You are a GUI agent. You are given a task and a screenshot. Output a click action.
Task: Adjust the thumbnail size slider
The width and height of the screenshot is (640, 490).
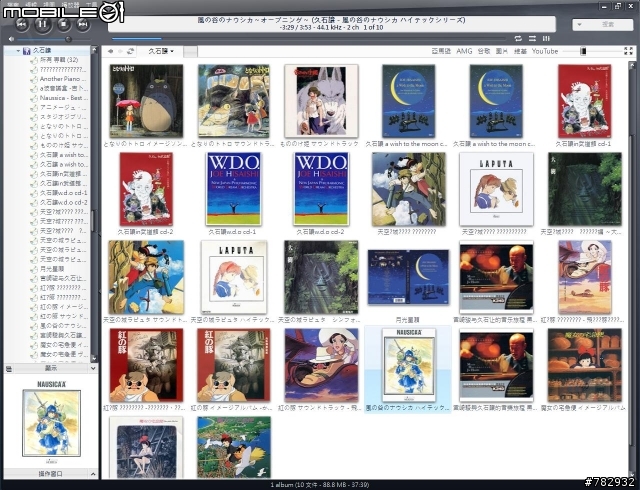(584, 51)
